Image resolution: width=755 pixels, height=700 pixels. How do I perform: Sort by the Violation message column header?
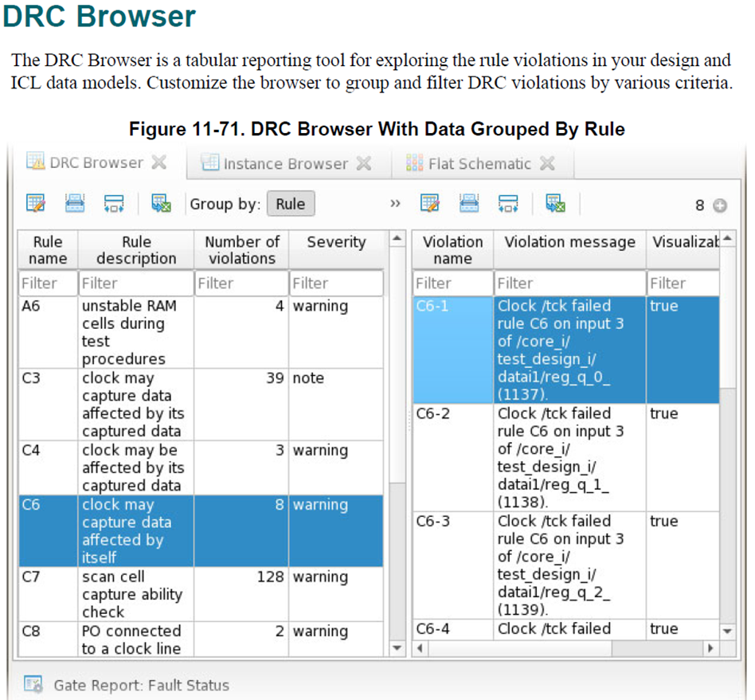point(569,250)
